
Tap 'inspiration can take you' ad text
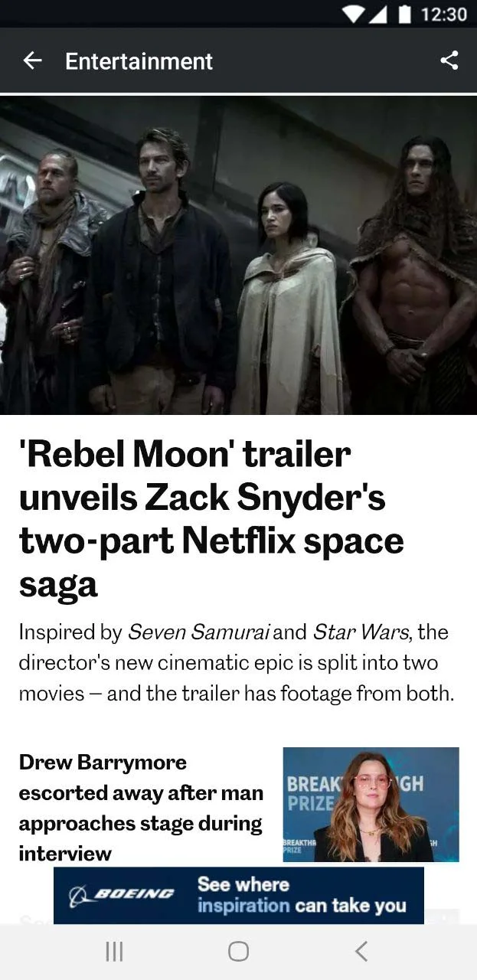(x=302, y=906)
